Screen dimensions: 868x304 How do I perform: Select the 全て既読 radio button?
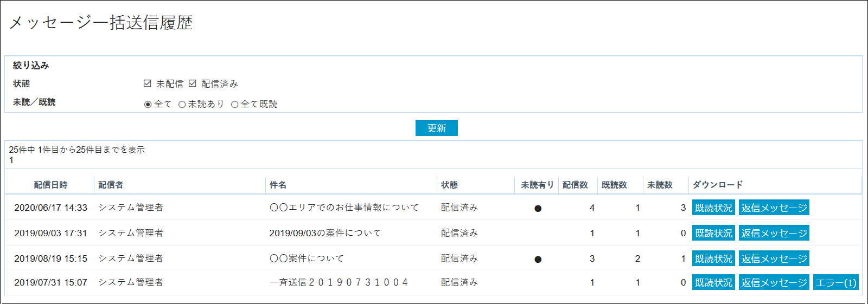point(234,105)
